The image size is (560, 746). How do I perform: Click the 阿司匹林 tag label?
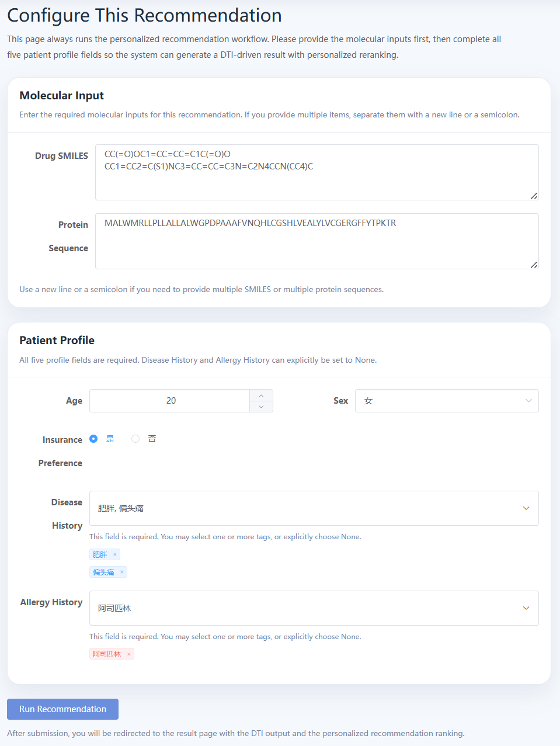[107, 654]
